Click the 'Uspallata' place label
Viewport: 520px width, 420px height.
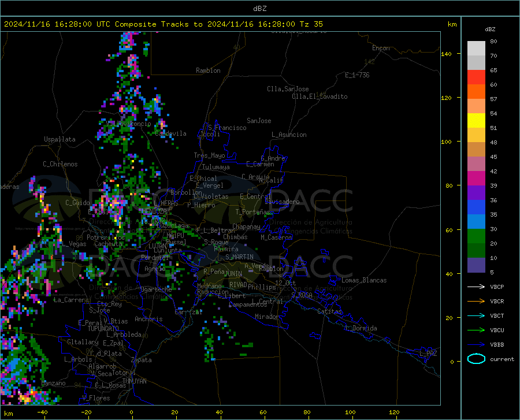coord(60,139)
